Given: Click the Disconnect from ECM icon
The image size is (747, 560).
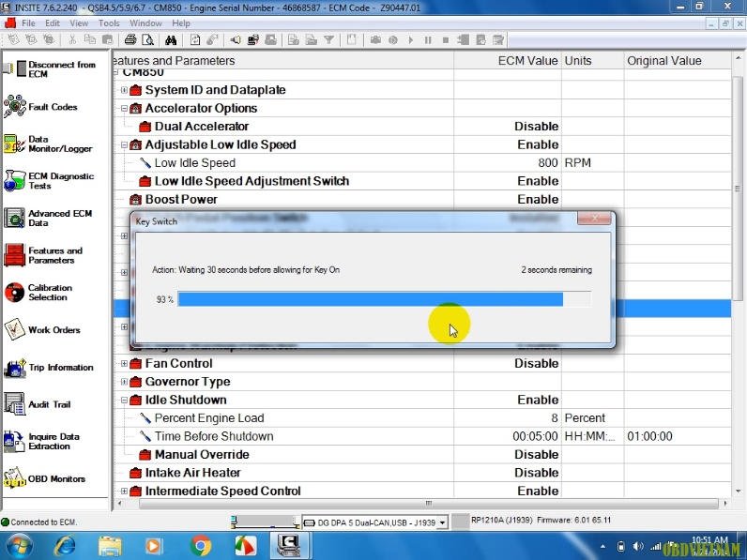Looking at the screenshot, I should click(x=14, y=68).
